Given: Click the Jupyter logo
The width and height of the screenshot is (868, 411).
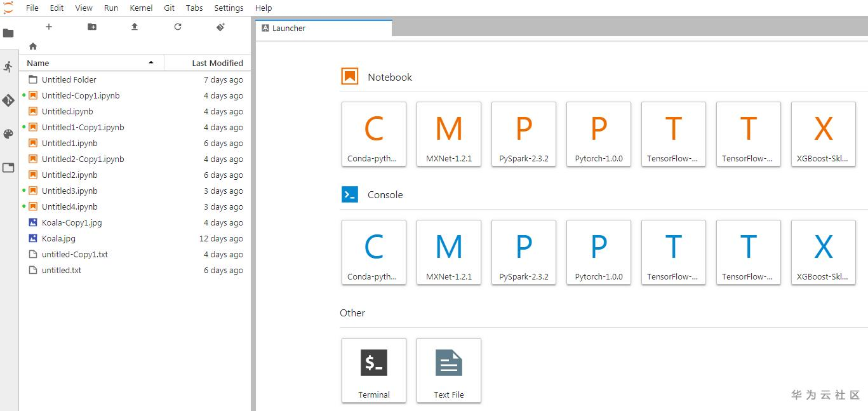Looking at the screenshot, I should pyautogui.click(x=8, y=8).
